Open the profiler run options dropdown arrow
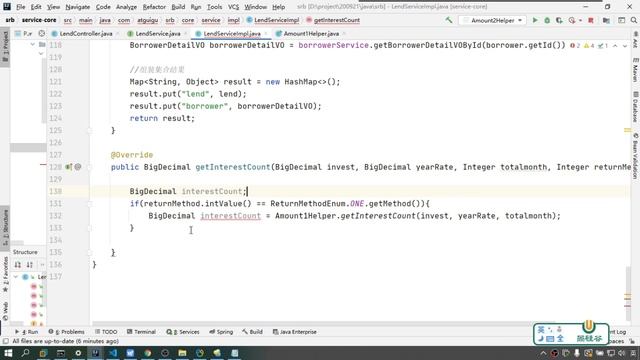This screenshot has width=640, height=360. (x=580, y=20)
